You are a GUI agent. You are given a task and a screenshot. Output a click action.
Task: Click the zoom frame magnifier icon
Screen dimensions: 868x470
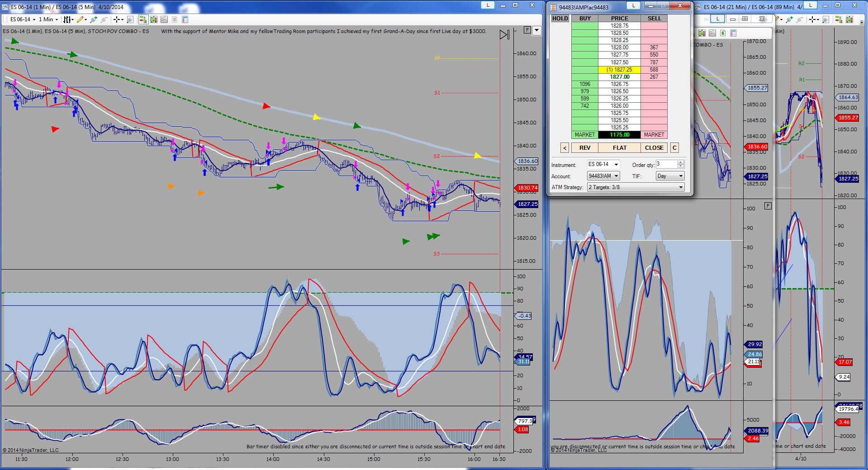[130, 19]
